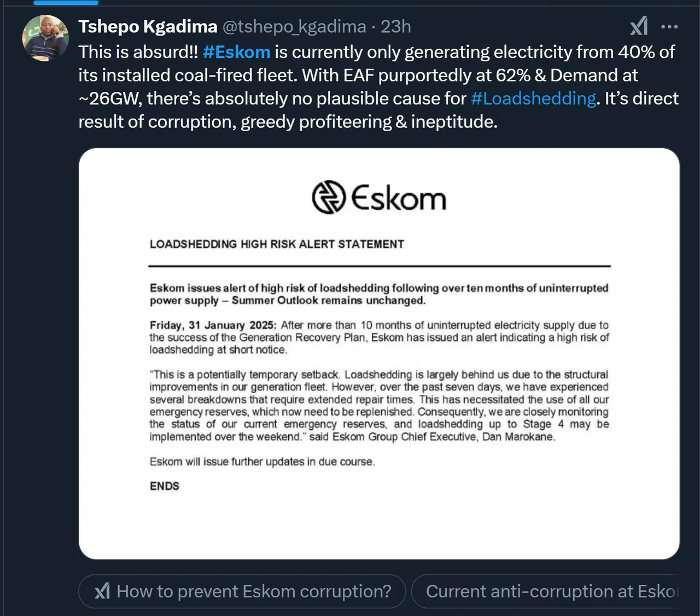This screenshot has width=700, height=616.
Task: Click the tweet body text to open the post
Action: pyautogui.click(x=378, y=86)
